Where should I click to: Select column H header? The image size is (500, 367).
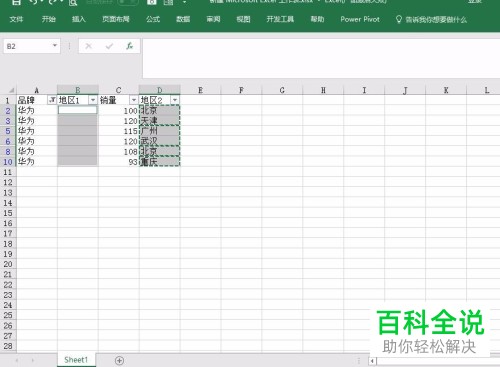tap(323, 90)
